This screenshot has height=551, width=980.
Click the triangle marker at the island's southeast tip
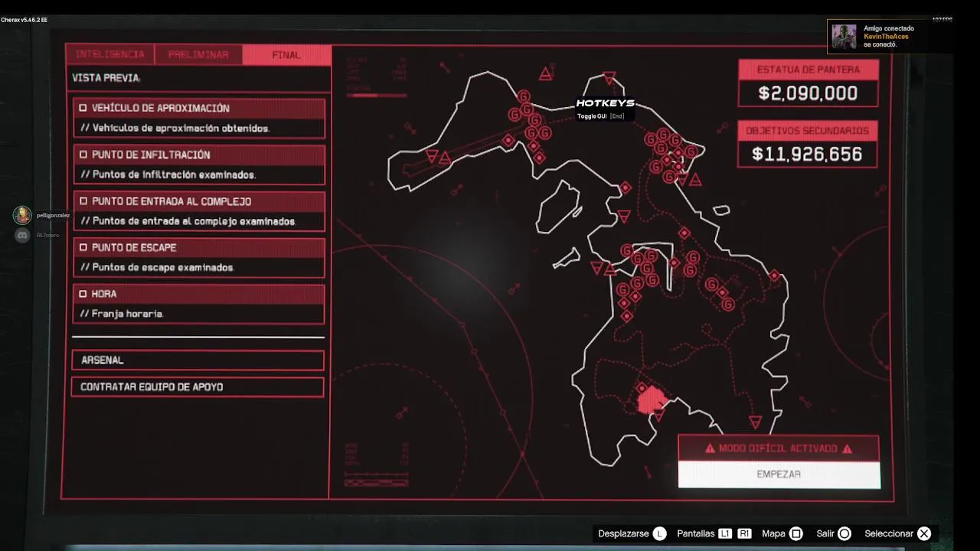(x=756, y=422)
